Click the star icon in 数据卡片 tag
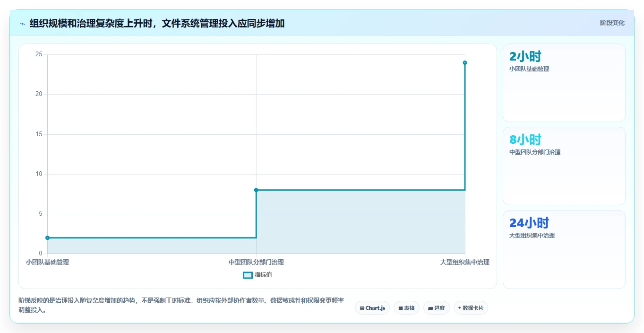 coord(459,308)
